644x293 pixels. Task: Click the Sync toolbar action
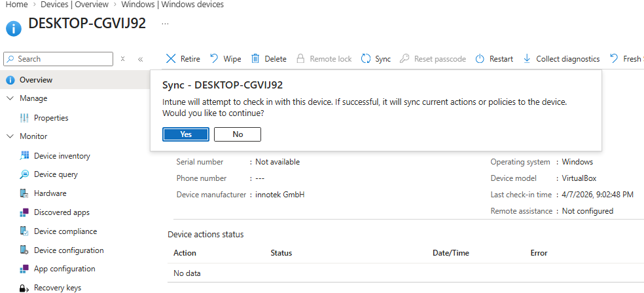(376, 59)
